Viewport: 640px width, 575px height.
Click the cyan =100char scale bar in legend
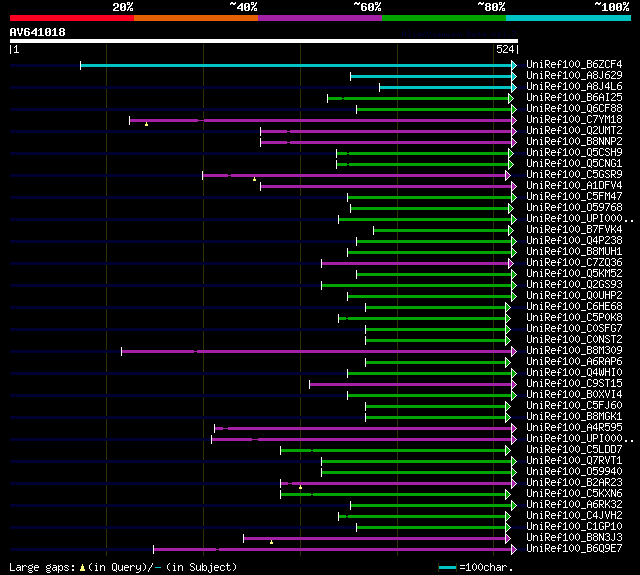coord(447,567)
